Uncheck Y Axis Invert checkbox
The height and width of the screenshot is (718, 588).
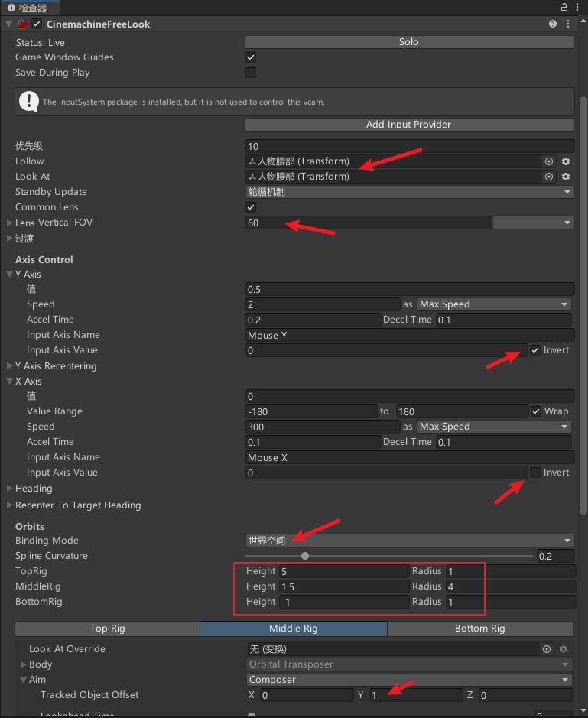535,350
